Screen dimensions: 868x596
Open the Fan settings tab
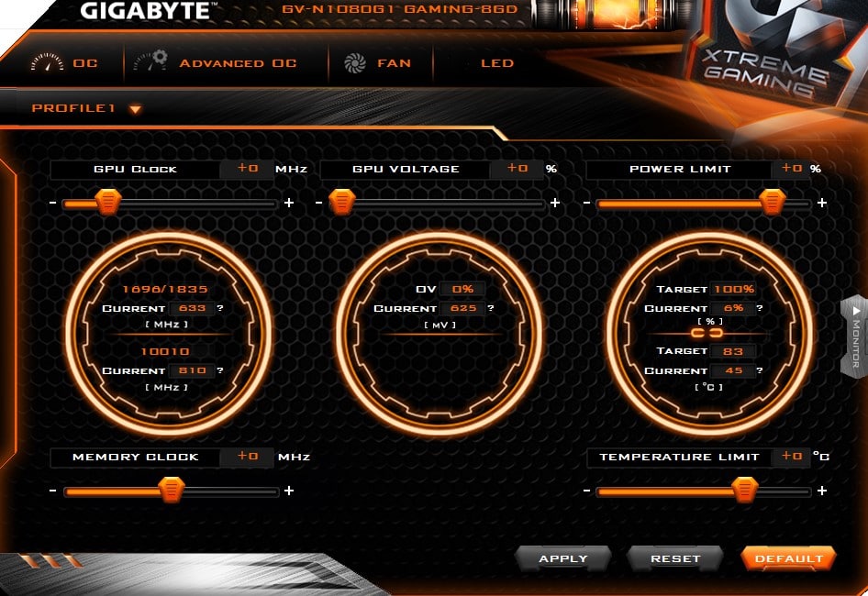(377, 63)
